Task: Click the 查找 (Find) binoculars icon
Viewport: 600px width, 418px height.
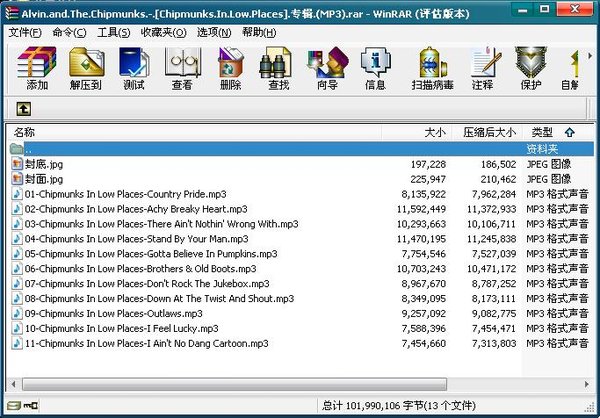Action: [276, 62]
